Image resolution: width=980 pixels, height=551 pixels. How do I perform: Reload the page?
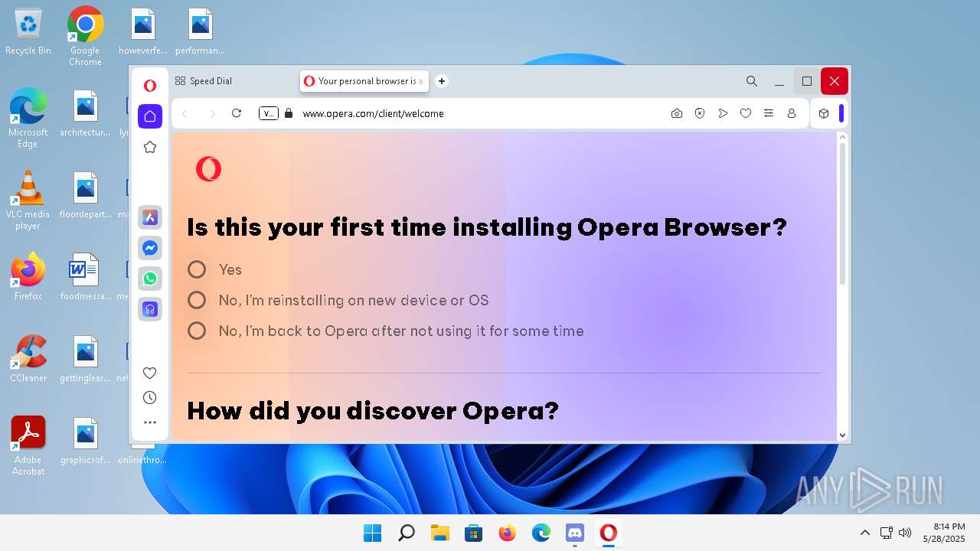237,113
